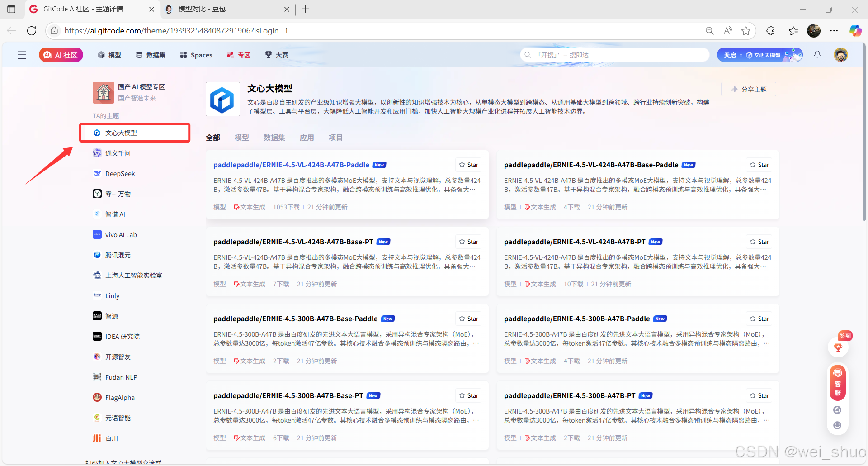Star the ERNIE-4.5-300B-A47B-Base-Paddle model
Viewport: 868px width, 466px height.
[468, 319]
